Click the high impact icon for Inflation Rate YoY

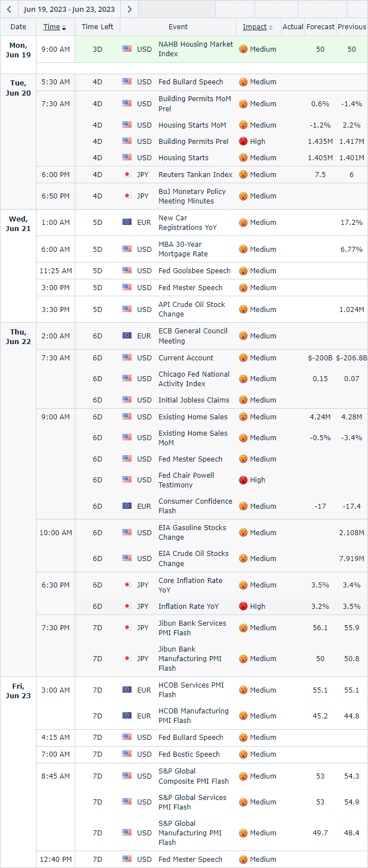[x=243, y=607]
